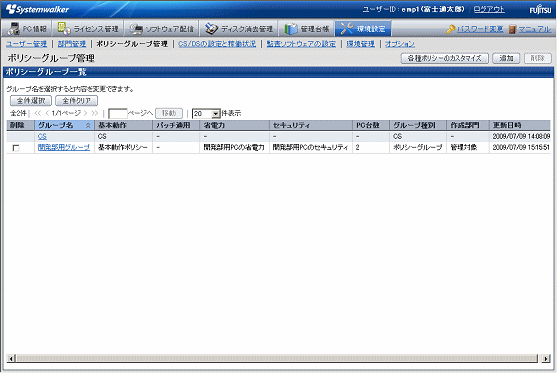Open the 開発部用グループ link
The height and width of the screenshot is (373, 557).
[64, 147]
